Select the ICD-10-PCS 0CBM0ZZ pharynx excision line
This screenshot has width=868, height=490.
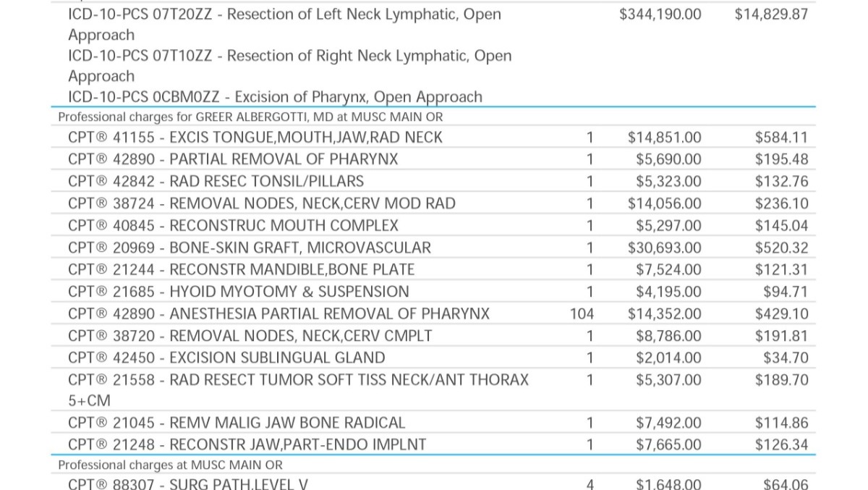tap(275, 98)
